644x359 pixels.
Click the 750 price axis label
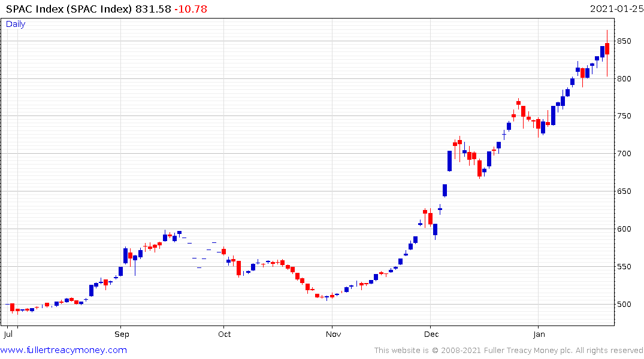click(624, 116)
